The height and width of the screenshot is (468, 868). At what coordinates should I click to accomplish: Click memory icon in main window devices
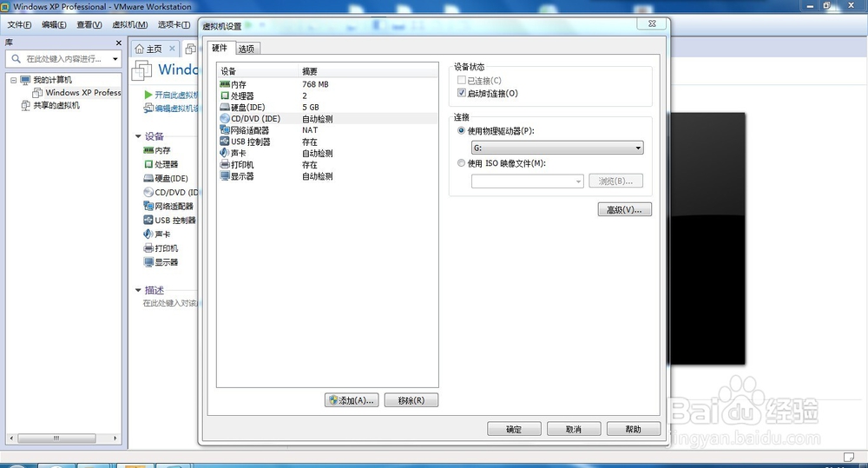pos(148,151)
